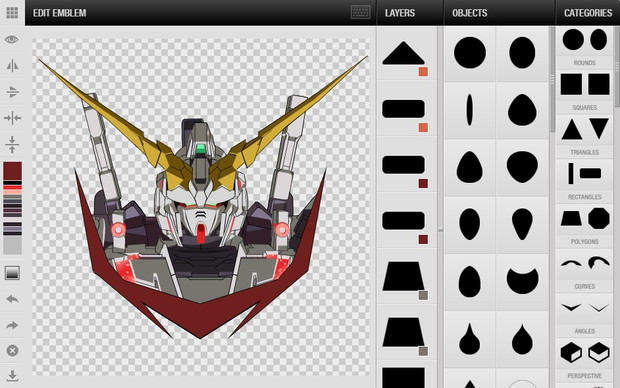Pick the bright red strip in the palette
Screen dimensions: 620x388
click(x=12, y=187)
